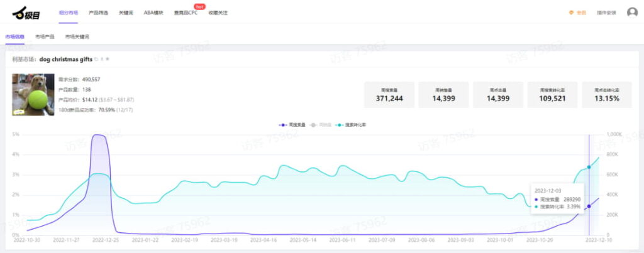Go to ABA模块 in top navigation

153,12
